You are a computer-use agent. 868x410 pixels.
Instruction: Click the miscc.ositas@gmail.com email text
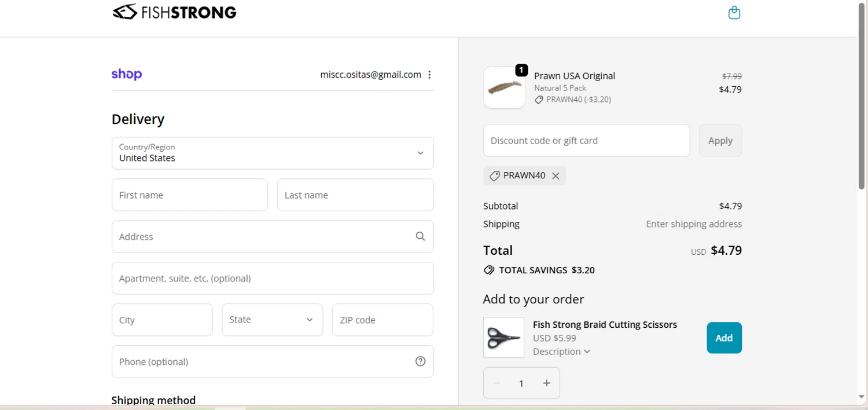(x=370, y=74)
